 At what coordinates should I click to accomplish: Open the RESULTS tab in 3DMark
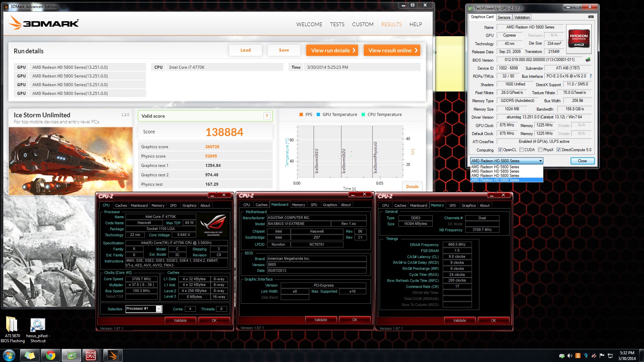[391, 24]
